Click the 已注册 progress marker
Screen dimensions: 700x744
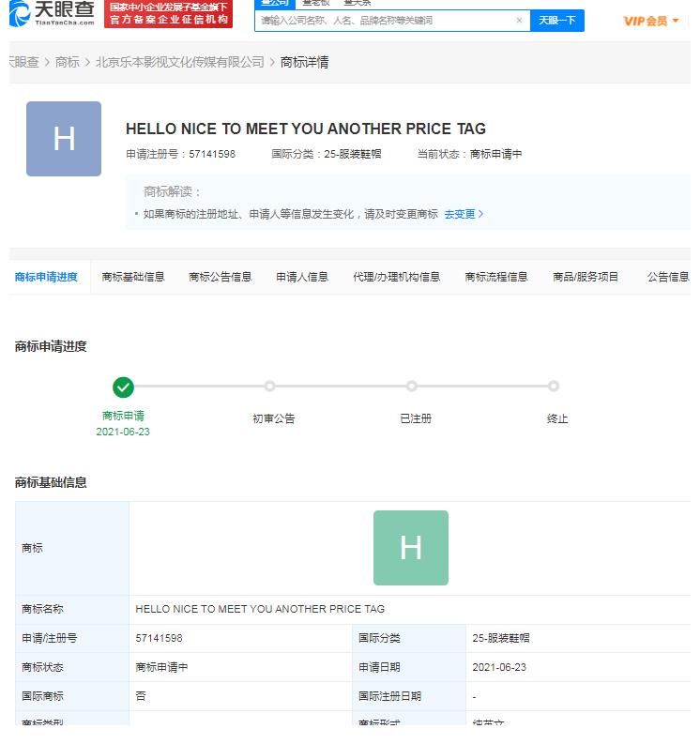[x=411, y=387]
